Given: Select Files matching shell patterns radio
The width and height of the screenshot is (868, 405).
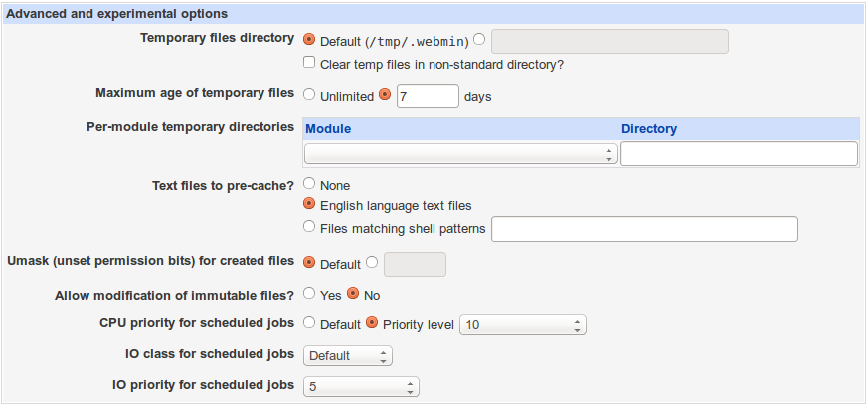Looking at the screenshot, I should coord(309,226).
